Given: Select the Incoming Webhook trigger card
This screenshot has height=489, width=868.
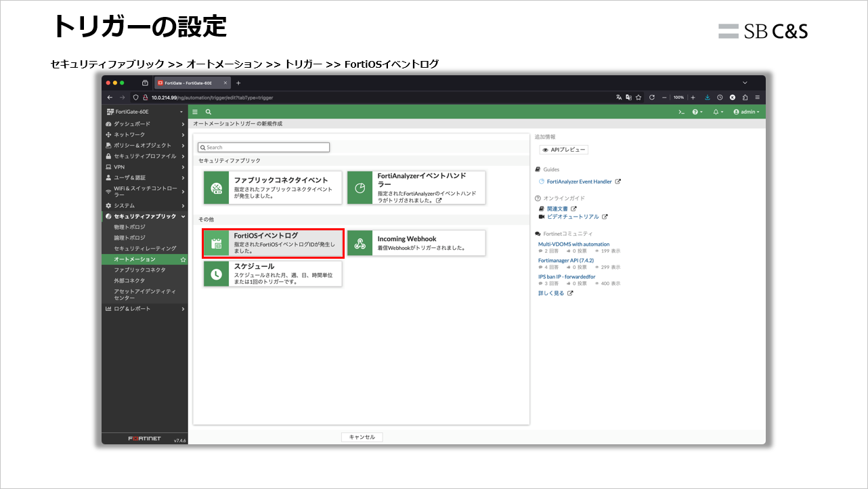Looking at the screenshot, I should (416, 243).
